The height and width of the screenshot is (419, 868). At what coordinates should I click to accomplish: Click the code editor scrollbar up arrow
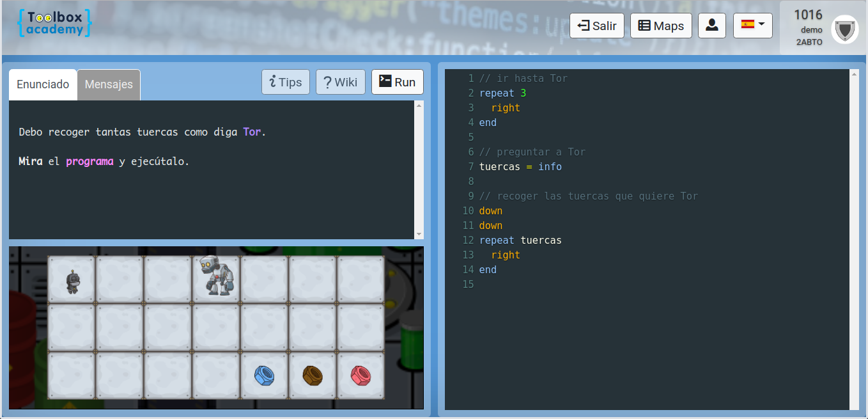pyautogui.click(x=854, y=74)
